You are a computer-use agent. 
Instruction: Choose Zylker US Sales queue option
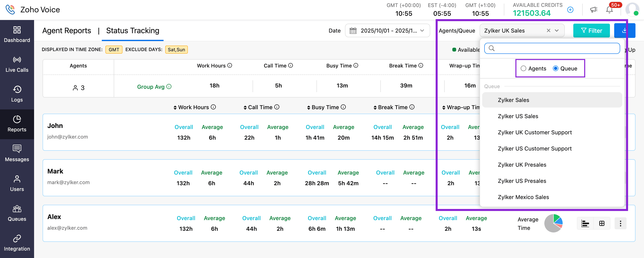coord(518,116)
